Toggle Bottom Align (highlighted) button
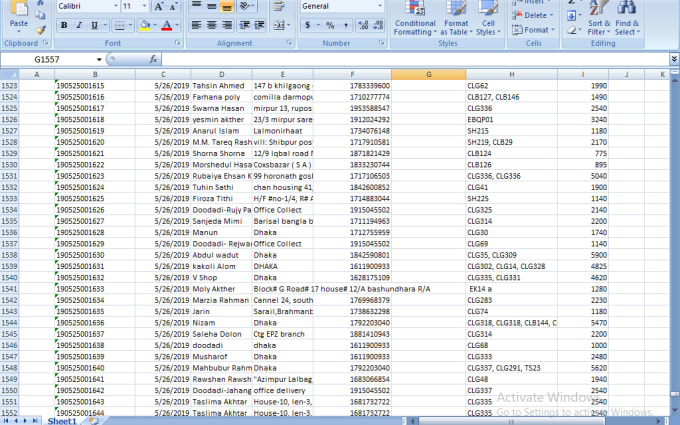This screenshot has width=680, height=425. pyautogui.click(x=226, y=6)
